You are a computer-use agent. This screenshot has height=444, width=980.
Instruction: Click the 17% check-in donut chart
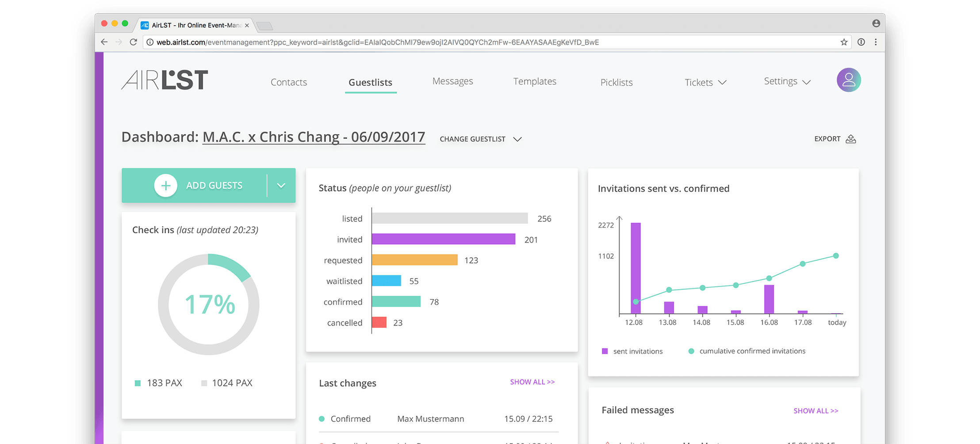pos(209,304)
